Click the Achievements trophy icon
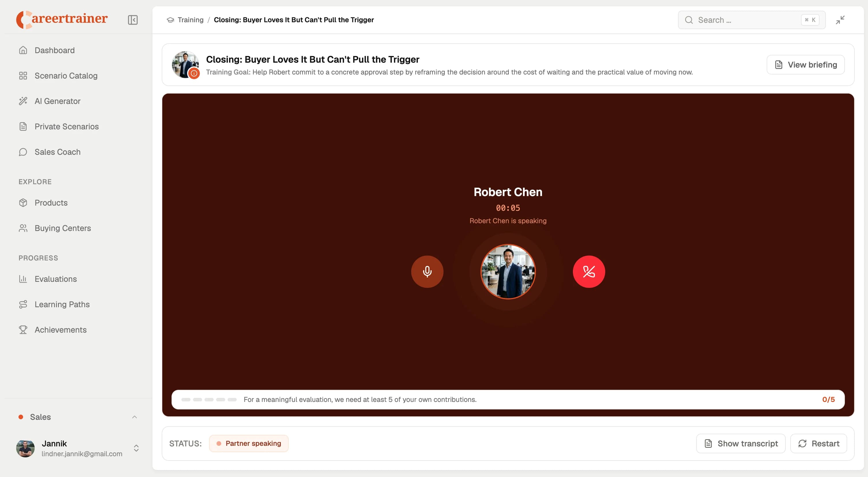 (23, 330)
